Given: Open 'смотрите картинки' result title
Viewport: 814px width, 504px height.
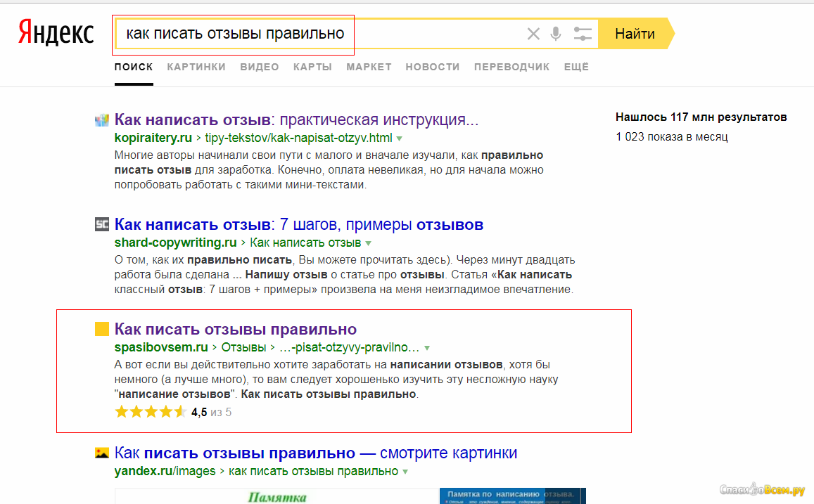Looking at the screenshot, I should click(x=316, y=453).
